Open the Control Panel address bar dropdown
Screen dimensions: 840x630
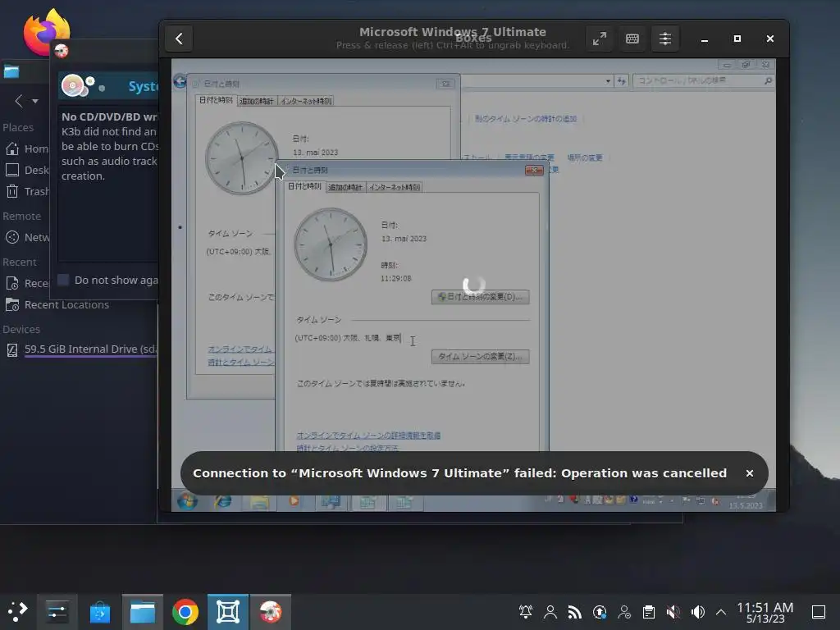(x=608, y=81)
